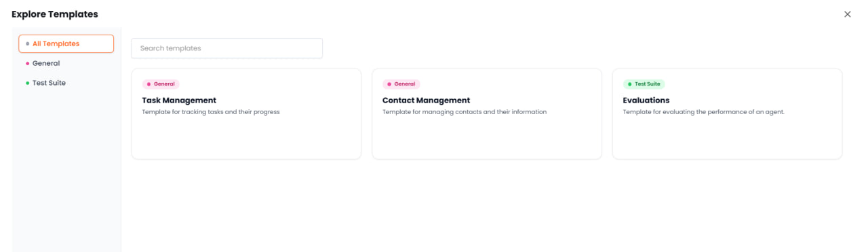Image resolution: width=868 pixels, height=252 pixels.
Task: Filter by Test Suite category in sidebar
Action: pos(66,83)
